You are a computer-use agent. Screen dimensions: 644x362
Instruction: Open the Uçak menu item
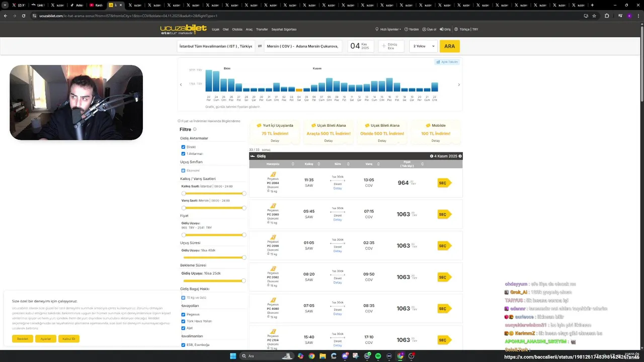pos(215,29)
